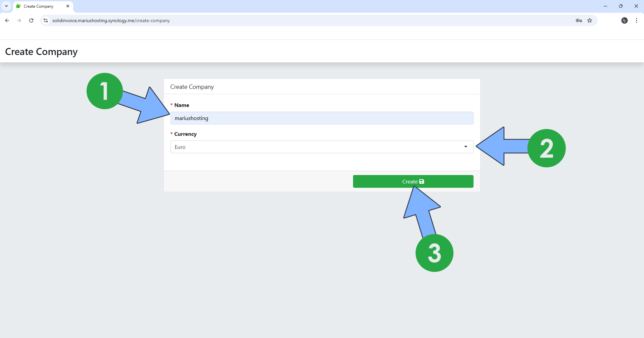Open the Chrome profile avatar
The image size is (644, 338).
(625, 20)
